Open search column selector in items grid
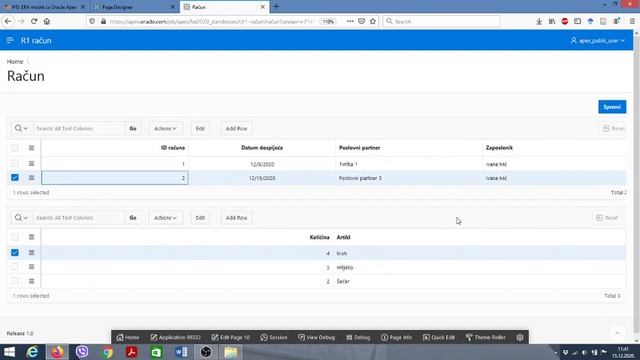The image size is (640, 360). click(x=21, y=218)
